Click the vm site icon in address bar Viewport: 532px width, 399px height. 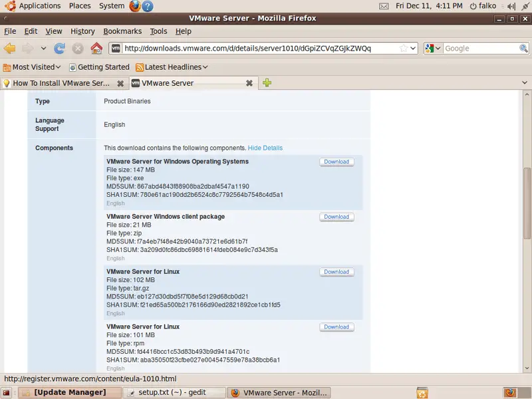[116, 48]
